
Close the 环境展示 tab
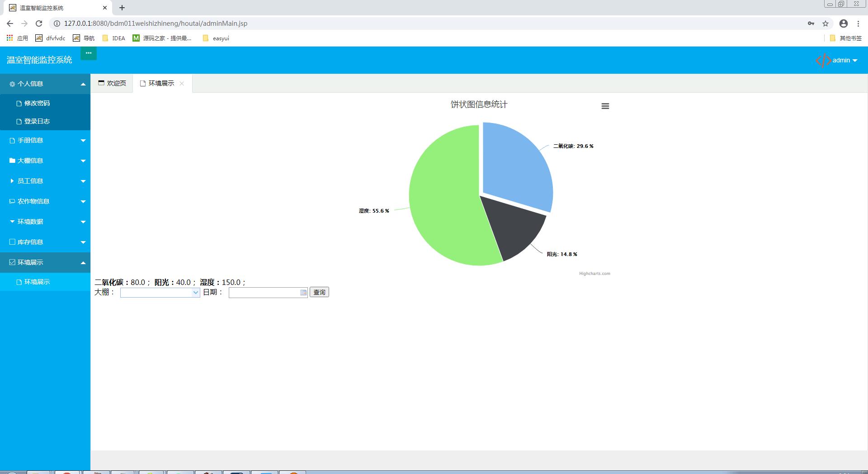pyautogui.click(x=182, y=83)
